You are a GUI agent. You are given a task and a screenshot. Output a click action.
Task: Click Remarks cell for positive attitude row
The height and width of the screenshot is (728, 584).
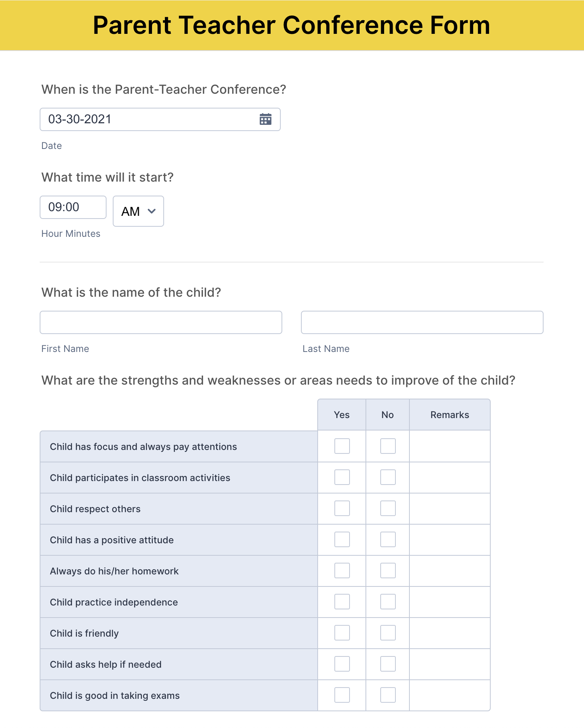point(449,540)
